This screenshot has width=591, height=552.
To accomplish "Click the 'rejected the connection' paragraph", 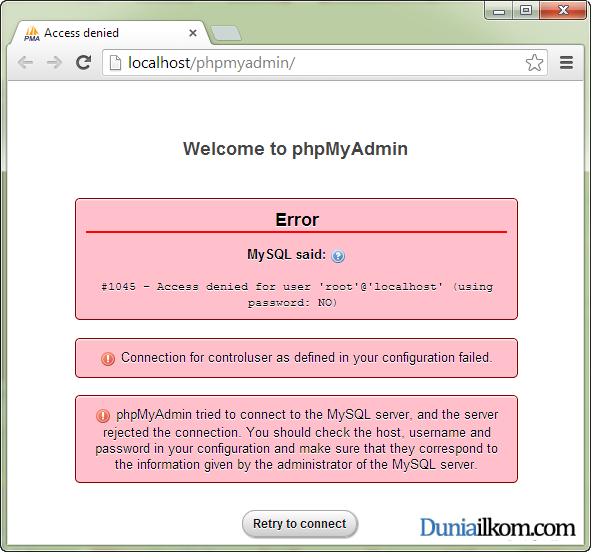I will click(x=297, y=440).
